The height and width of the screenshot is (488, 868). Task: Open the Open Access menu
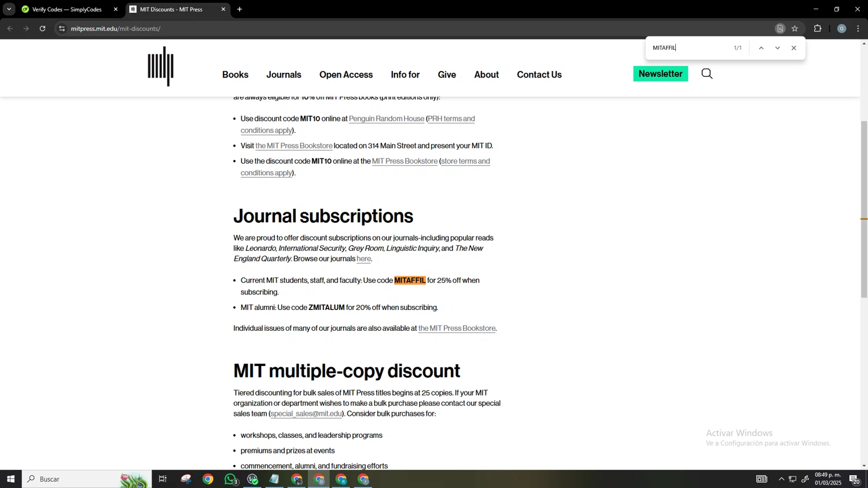click(346, 75)
